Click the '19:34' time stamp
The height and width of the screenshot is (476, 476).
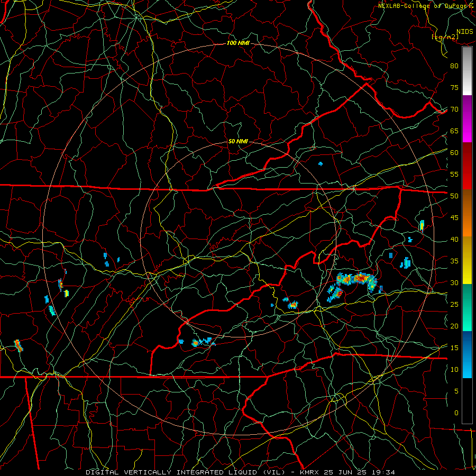click(x=383, y=472)
